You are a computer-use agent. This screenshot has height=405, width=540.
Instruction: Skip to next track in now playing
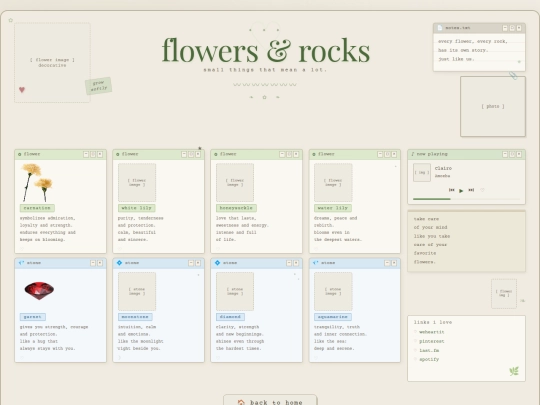(471, 190)
